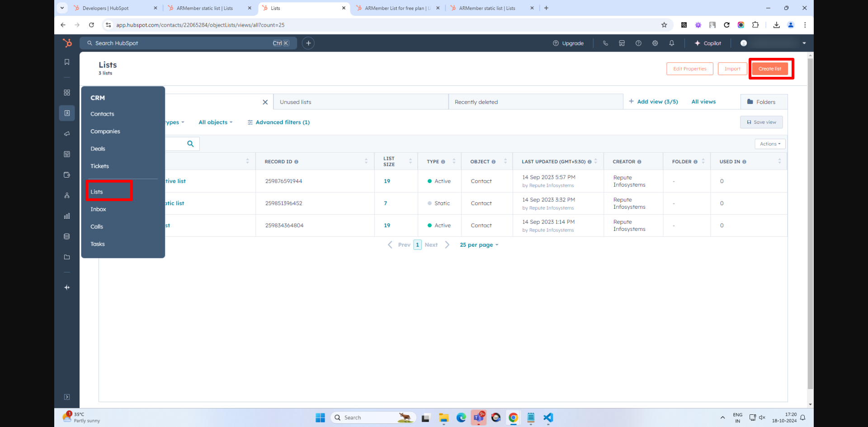Viewport: 868px width, 427px height.
Task: Open the Settings gear icon in HubSpot
Action: (x=655, y=43)
